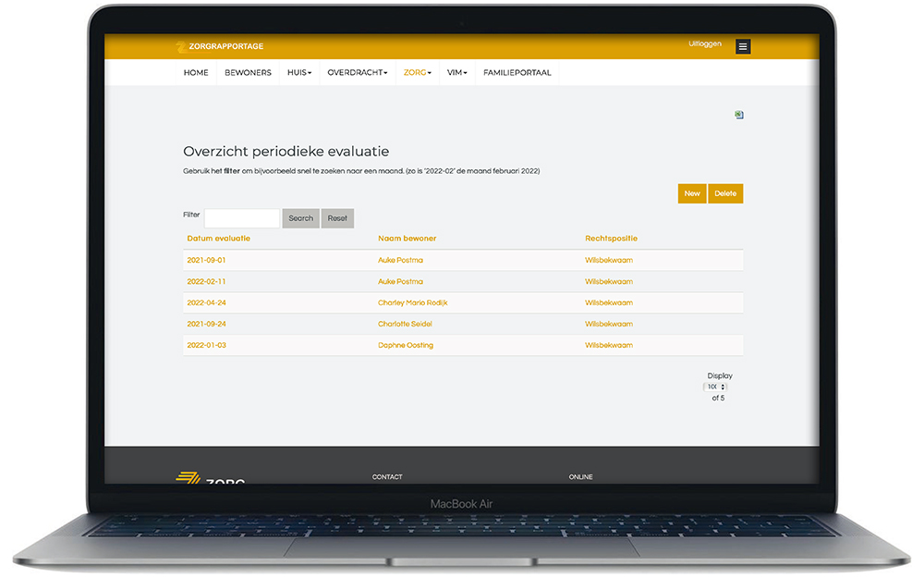
Task: Reset the filter with Reset button
Action: (x=337, y=218)
